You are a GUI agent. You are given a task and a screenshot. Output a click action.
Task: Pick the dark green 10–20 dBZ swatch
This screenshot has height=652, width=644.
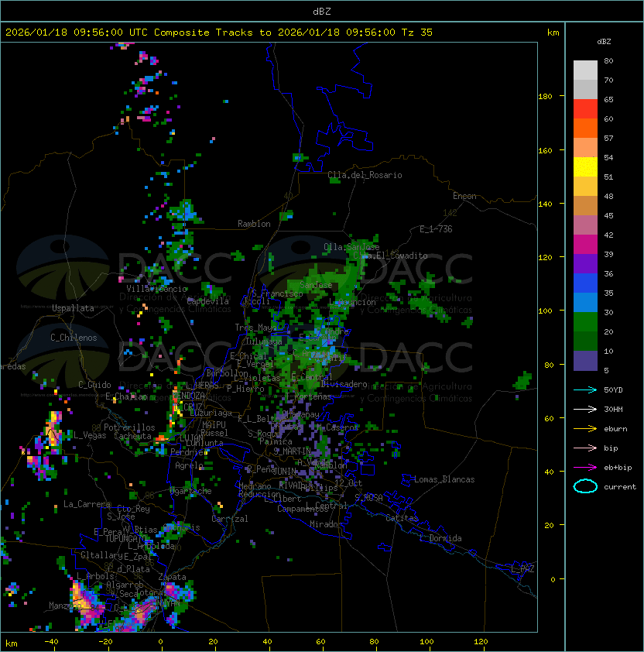(x=585, y=341)
